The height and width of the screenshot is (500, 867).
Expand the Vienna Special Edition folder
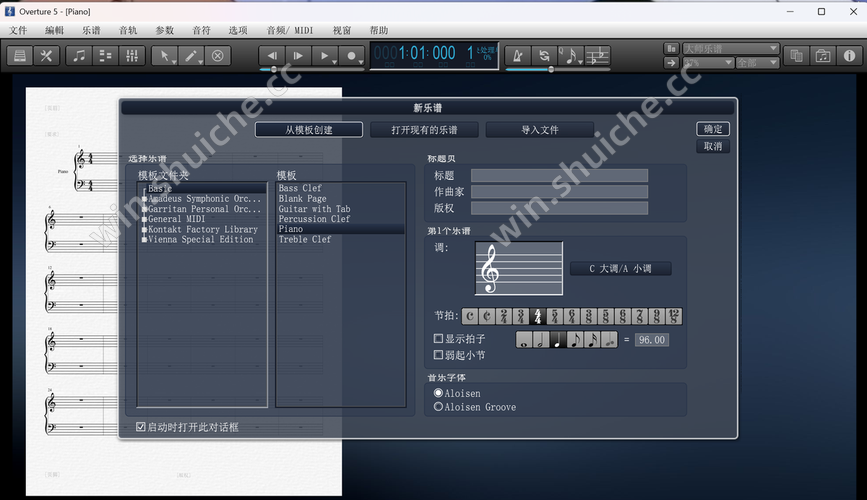[x=145, y=239]
